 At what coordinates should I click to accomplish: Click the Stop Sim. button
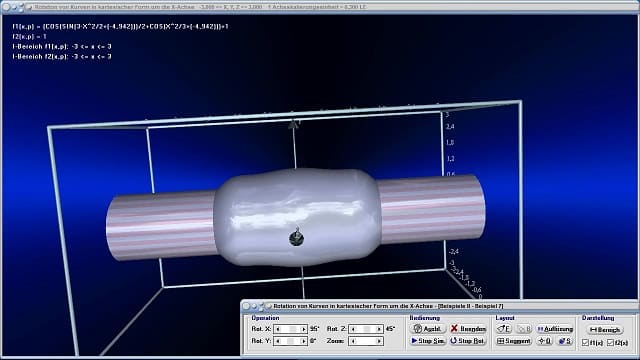[x=427, y=341]
